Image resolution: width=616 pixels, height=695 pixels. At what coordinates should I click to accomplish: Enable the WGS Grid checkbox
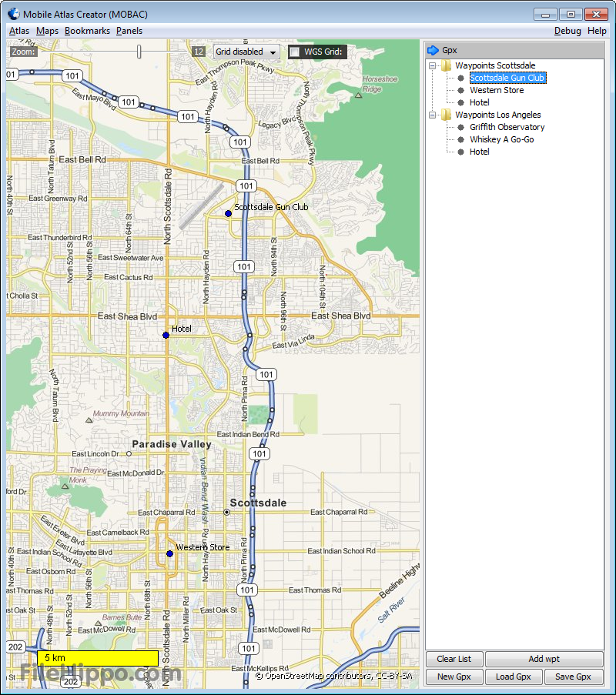pyautogui.click(x=295, y=52)
